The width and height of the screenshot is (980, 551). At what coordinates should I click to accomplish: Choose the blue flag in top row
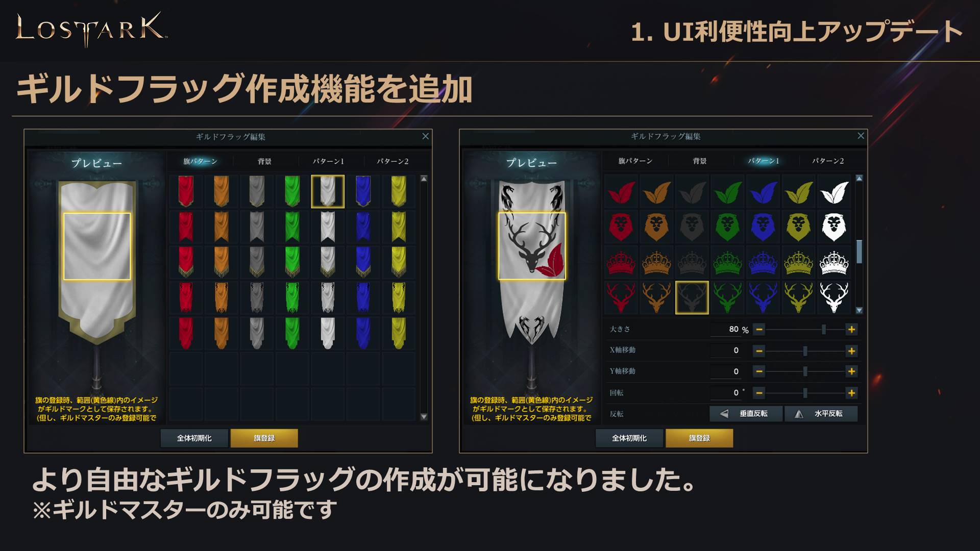tap(363, 191)
